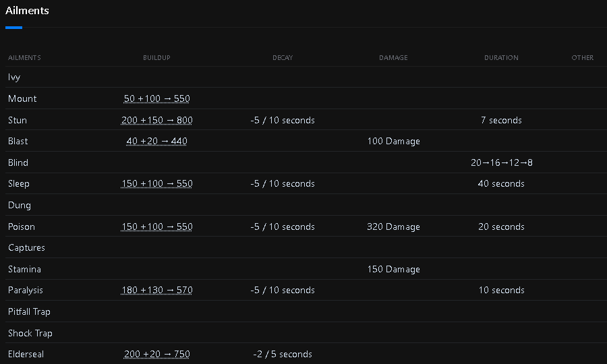Click the Blind duration value 20→16→12→8
Screen dimensions: 607x364
(x=502, y=162)
